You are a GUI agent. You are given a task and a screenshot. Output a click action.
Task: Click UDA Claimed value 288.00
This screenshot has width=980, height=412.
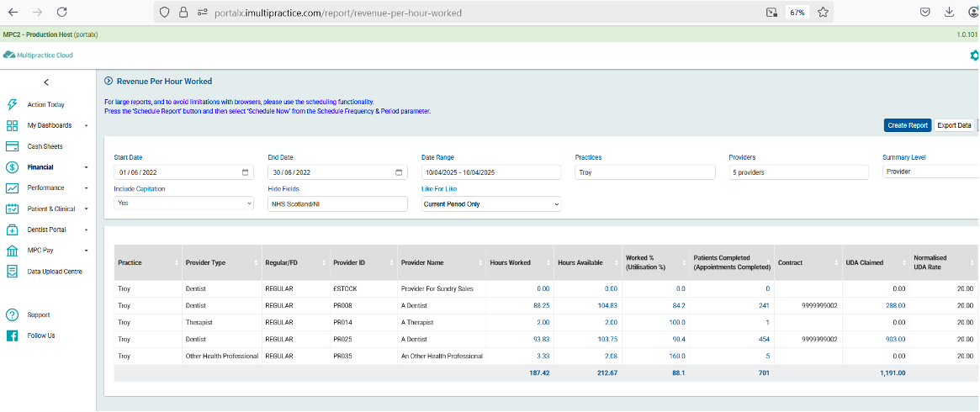point(895,306)
